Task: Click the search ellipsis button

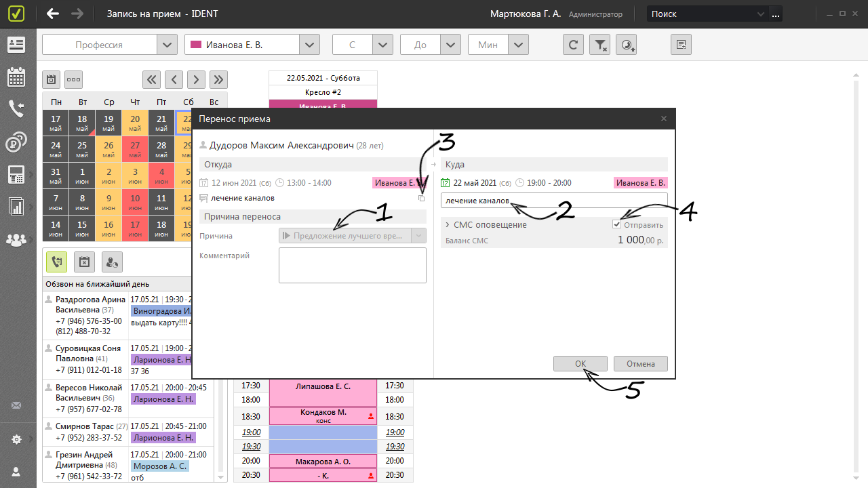Action: tap(775, 14)
